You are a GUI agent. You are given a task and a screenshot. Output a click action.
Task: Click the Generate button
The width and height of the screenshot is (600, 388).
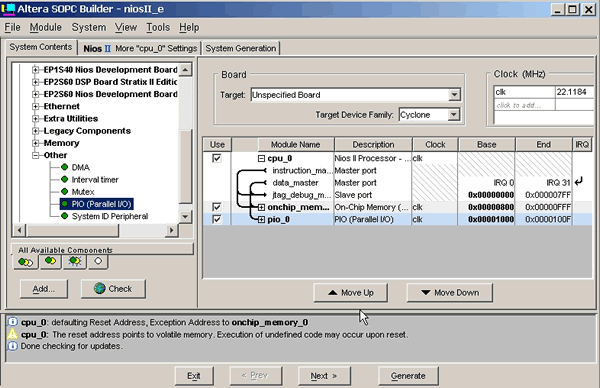(408, 376)
